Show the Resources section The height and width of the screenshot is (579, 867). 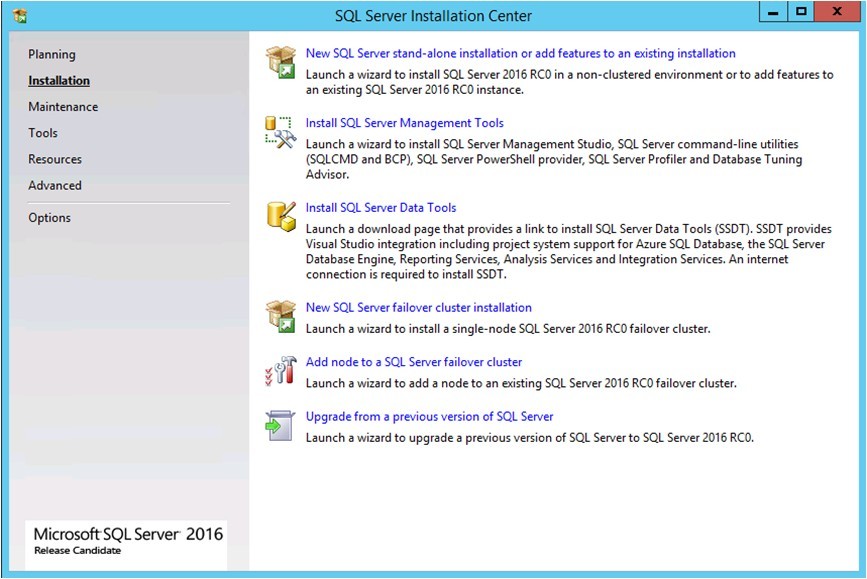(x=55, y=159)
